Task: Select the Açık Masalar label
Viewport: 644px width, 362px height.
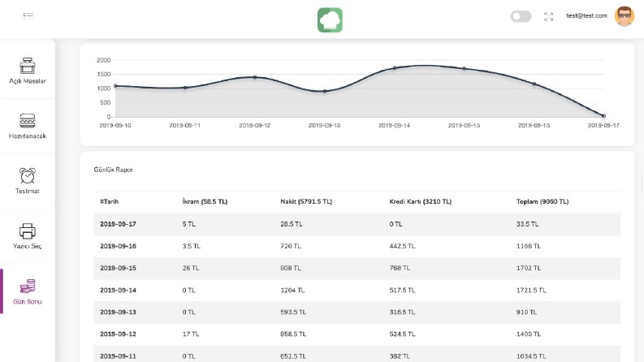Action: click(x=28, y=81)
